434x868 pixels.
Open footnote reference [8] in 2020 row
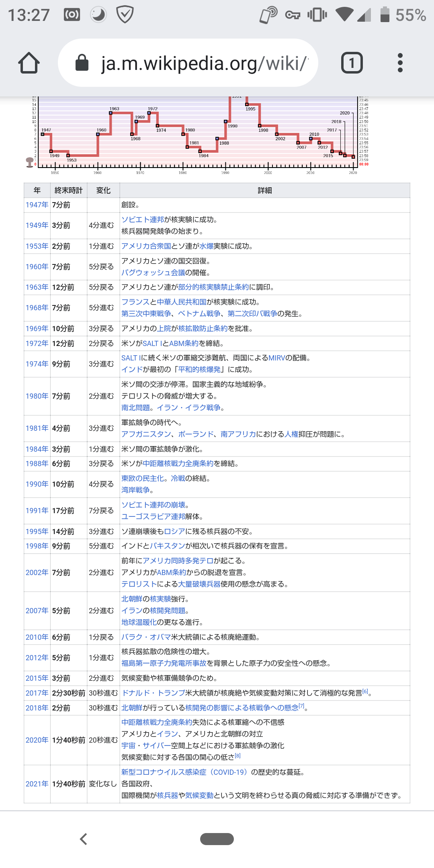point(237,755)
